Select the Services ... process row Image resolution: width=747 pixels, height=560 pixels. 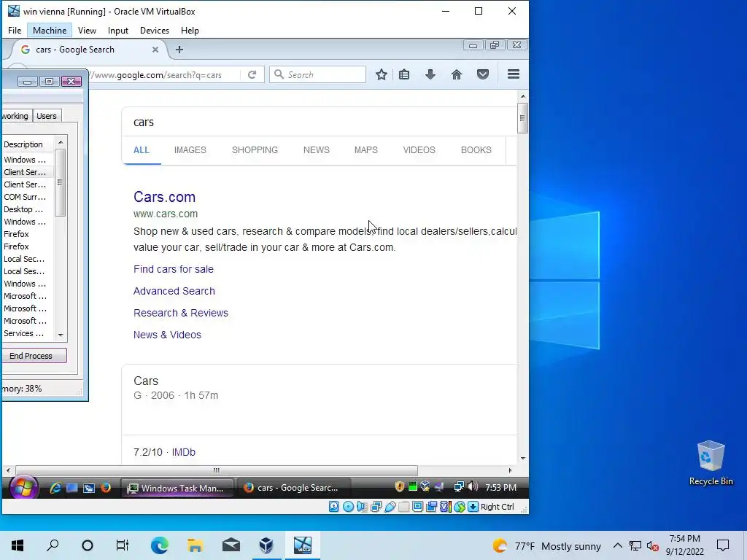pyautogui.click(x=27, y=333)
